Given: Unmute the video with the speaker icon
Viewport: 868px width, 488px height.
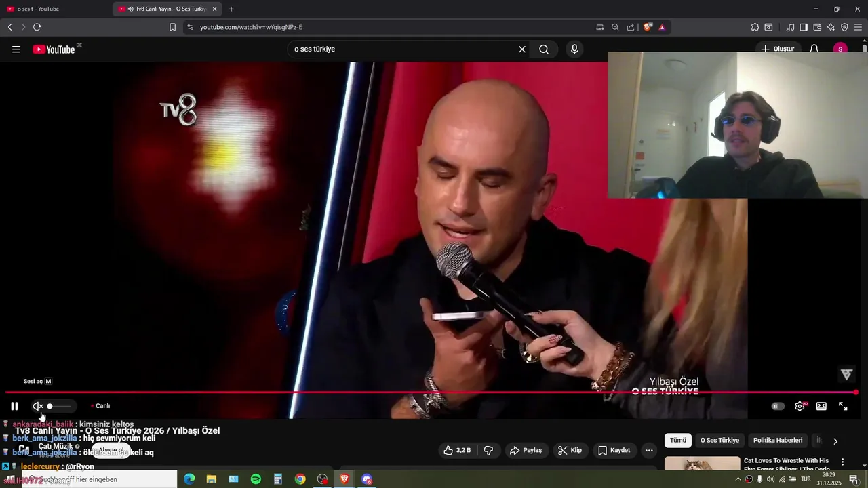Looking at the screenshot, I should pos(38,406).
